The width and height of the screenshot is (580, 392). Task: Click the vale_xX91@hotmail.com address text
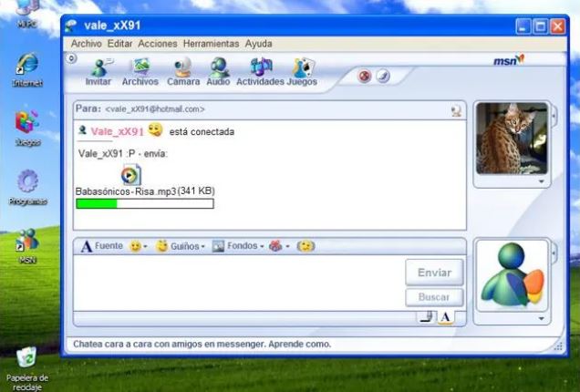[x=155, y=109]
